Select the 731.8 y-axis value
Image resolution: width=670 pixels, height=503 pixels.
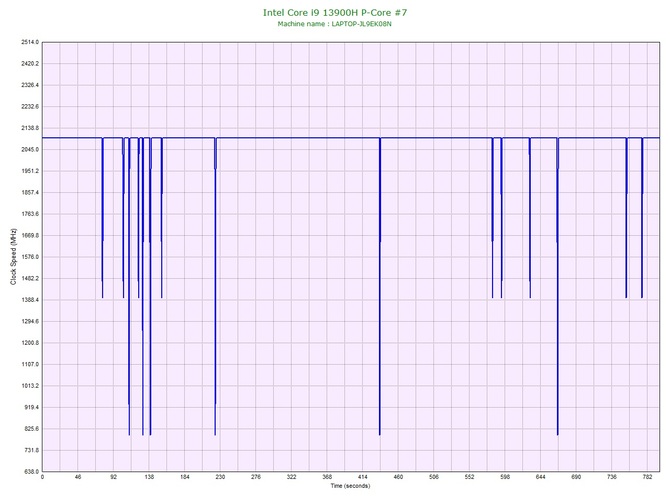point(31,450)
